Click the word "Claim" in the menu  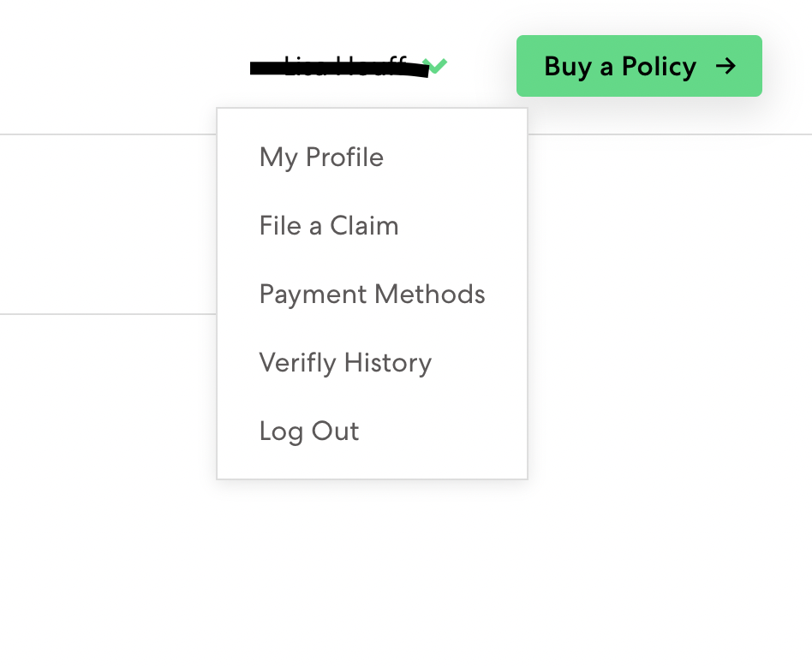pos(364,226)
